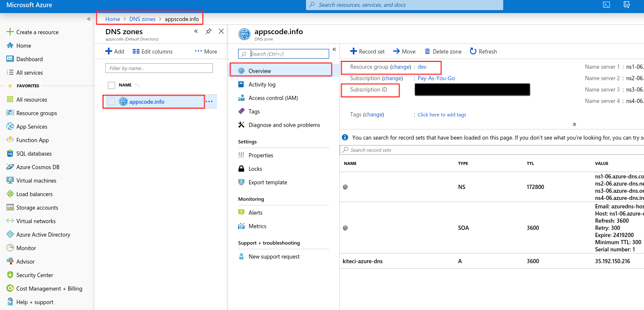
Task: Open App Services icon
Action: [10, 127]
